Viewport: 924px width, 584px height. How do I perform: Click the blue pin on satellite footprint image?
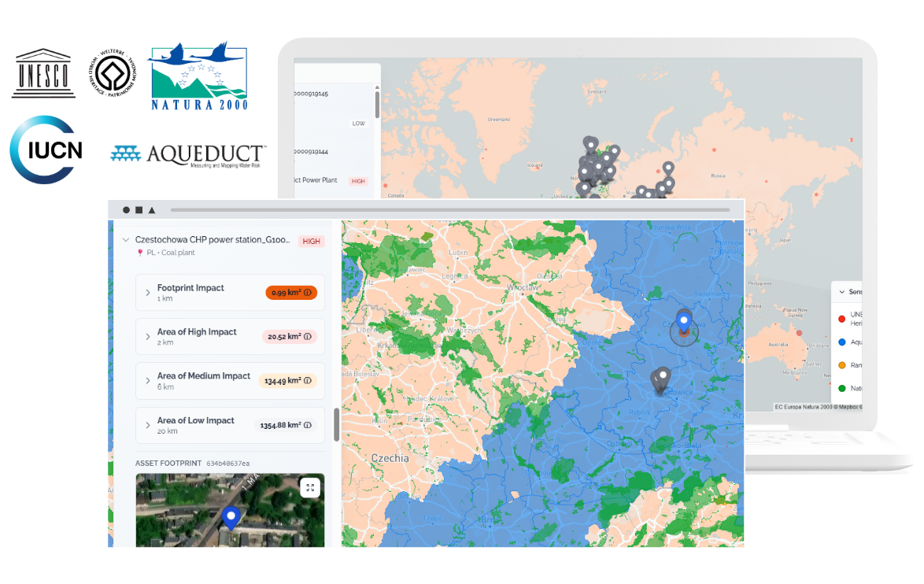pyautogui.click(x=230, y=517)
